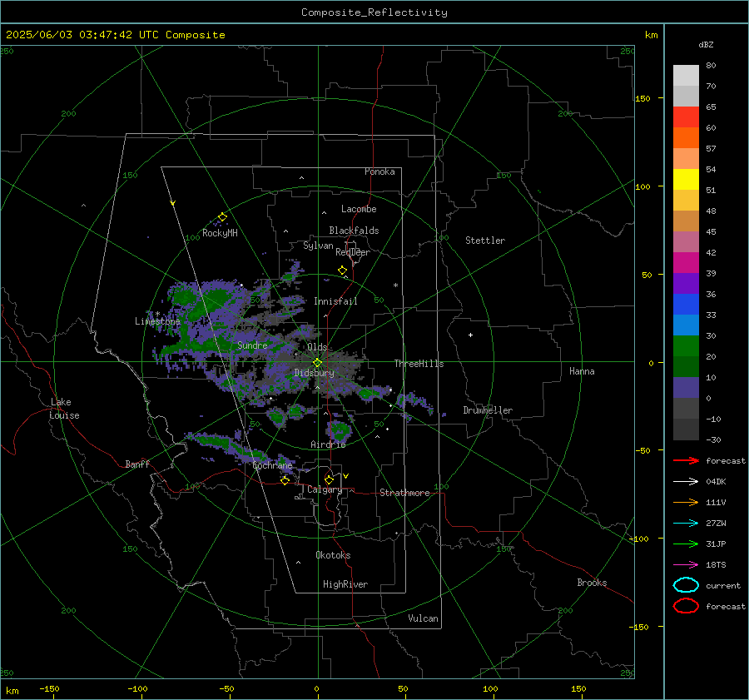The image size is (749, 700).
Task: Click the red forecast ellipse icon
Action: [686, 606]
